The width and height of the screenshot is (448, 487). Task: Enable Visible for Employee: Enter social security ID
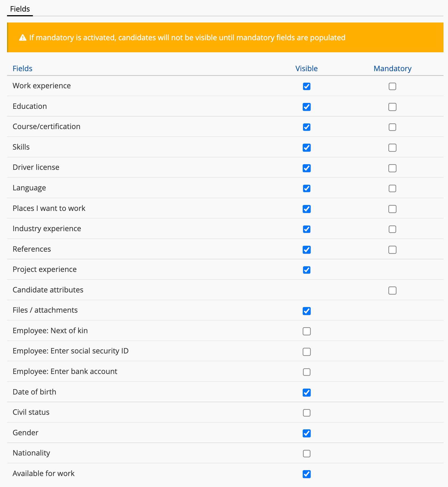point(307,352)
